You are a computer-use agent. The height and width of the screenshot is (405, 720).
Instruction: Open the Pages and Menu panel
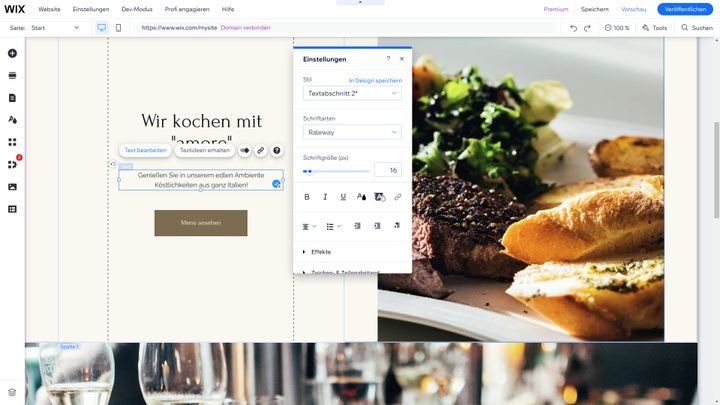12,98
